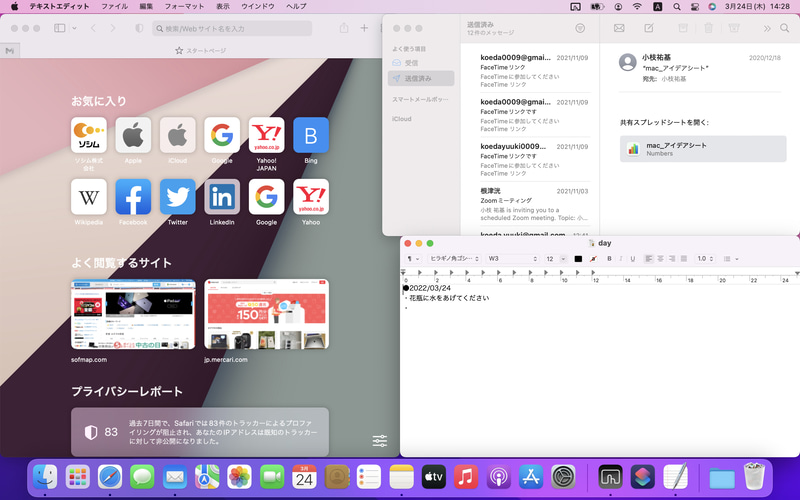Open the mac_アイデアシート Numbers attachment

(703, 149)
